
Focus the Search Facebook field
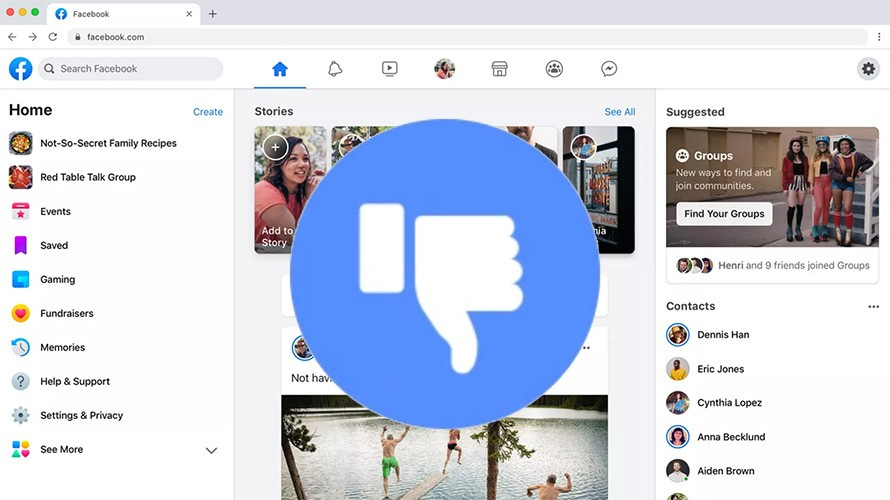[131, 69]
